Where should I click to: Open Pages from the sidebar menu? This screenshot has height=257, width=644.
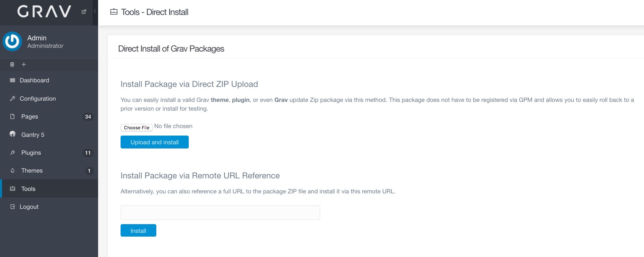30,116
